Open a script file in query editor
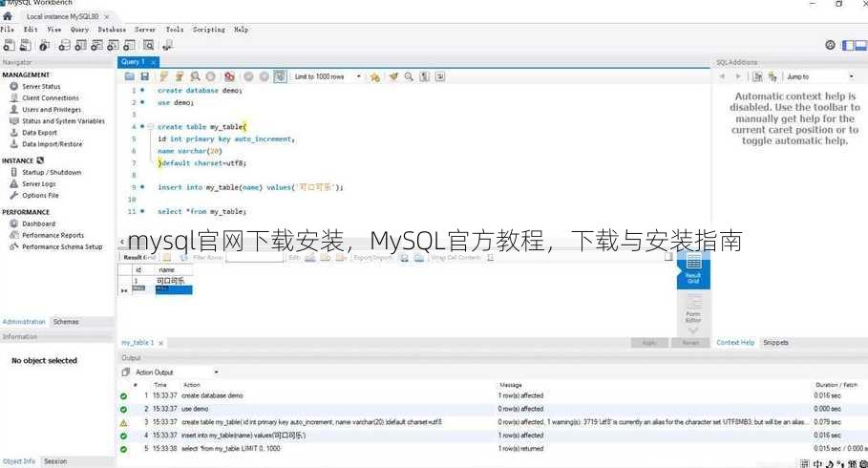Image resolution: width=868 pixels, height=468 pixels. point(130,76)
